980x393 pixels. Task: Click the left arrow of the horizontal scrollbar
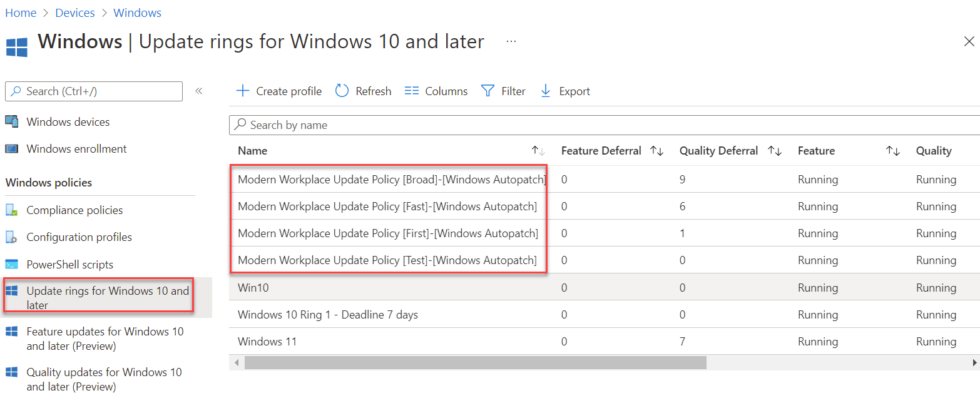236,362
